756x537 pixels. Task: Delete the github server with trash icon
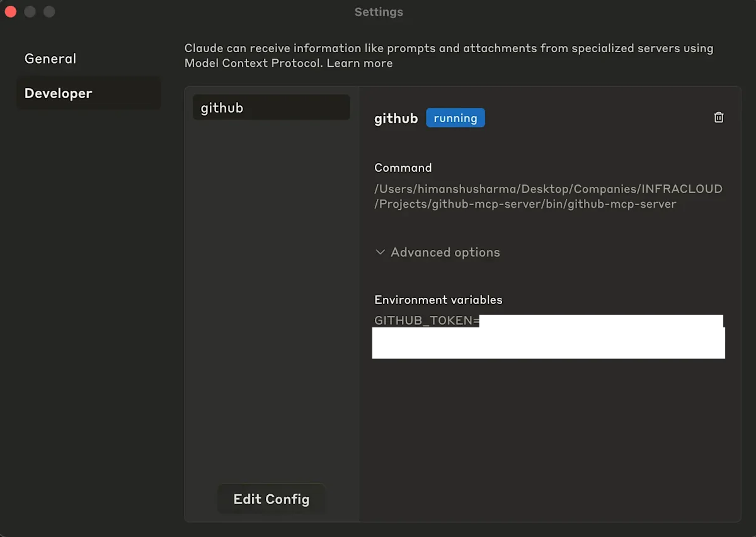719,118
